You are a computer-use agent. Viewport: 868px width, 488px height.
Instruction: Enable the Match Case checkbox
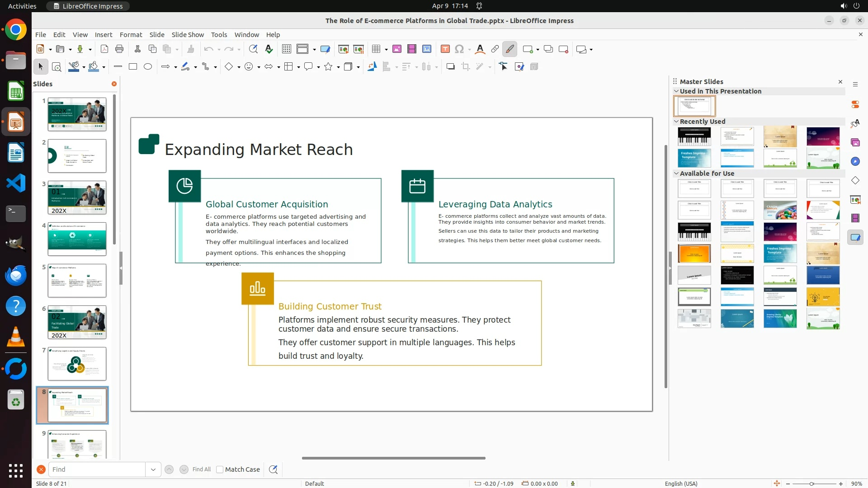[220, 469]
